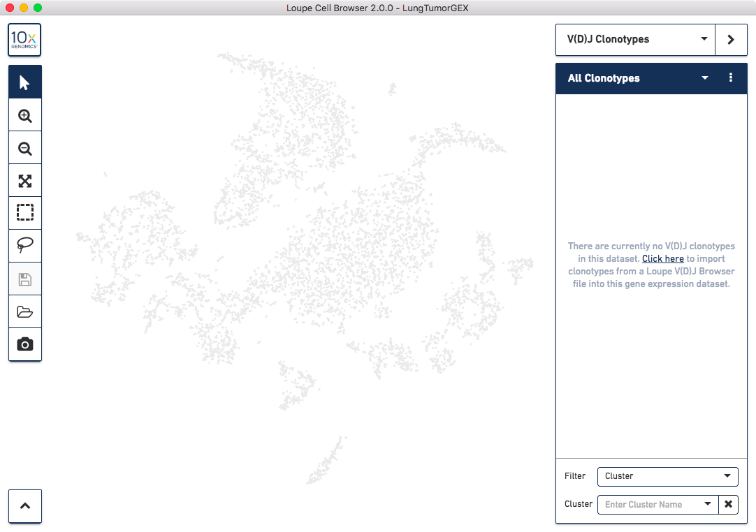The image size is (756, 532).
Task: Click the 10x Genomics logo button
Action: tap(24, 40)
